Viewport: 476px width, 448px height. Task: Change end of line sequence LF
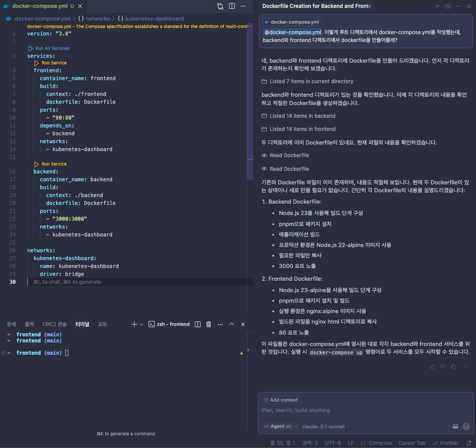[x=351, y=443]
